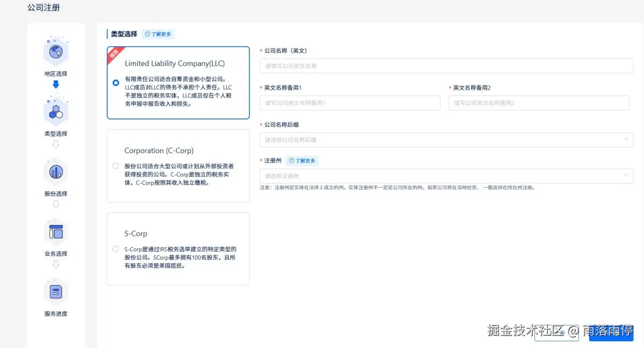Click the 注意：注册州 note below the dropdown
The image size is (644, 348).
(x=398, y=188)
